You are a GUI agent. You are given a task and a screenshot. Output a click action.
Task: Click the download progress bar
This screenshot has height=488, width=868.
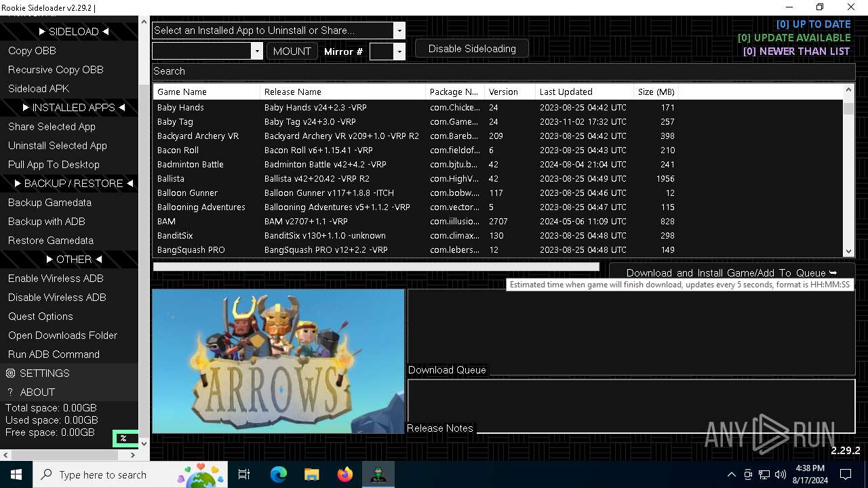click(x=376, y=267)
